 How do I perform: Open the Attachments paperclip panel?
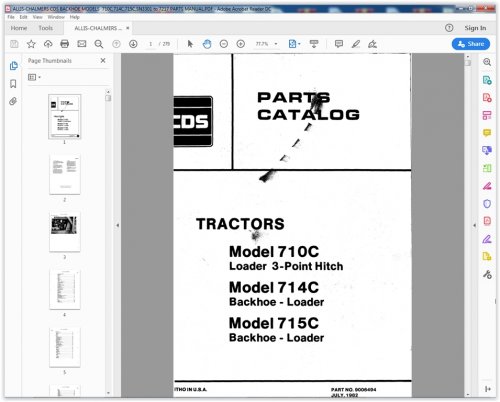pyautogui.click(x=13, y=101)
